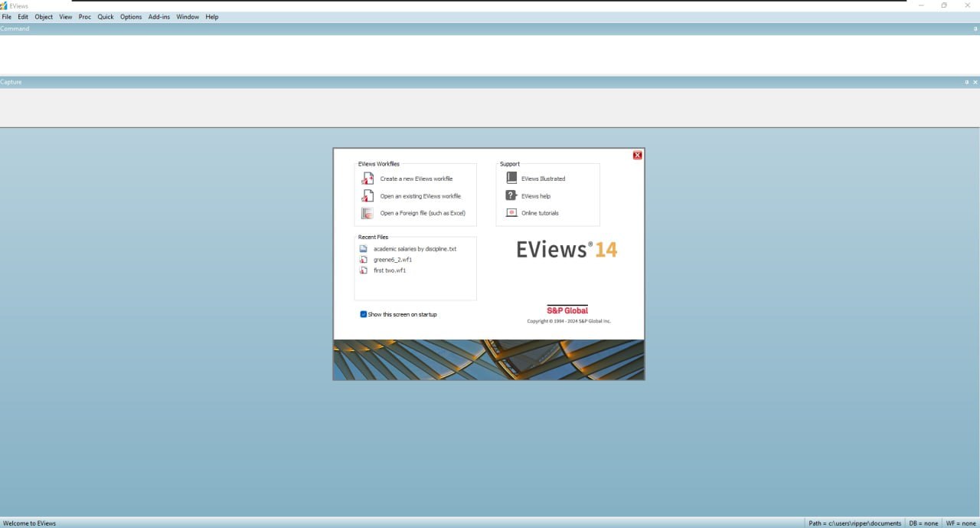Screen dimensions: 980x528
Task: Select the Open an existing EViews workfile link
Action: click(420, 196)
